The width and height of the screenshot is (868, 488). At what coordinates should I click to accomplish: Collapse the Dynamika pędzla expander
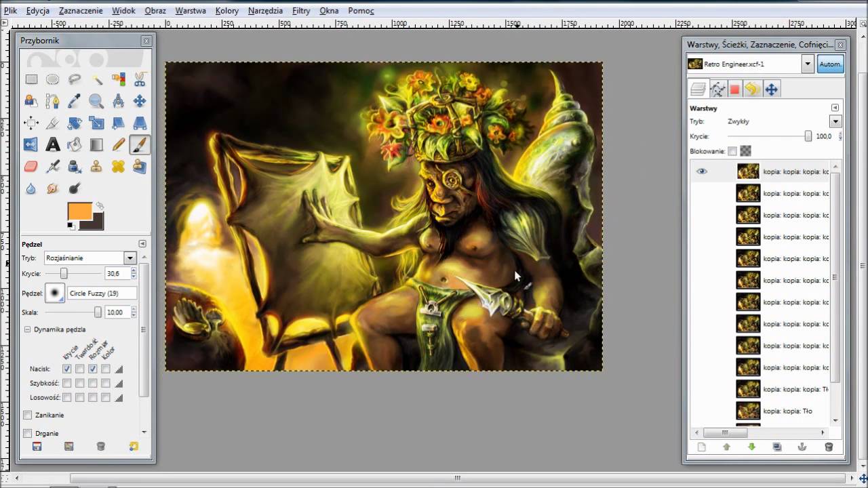(x=28, y=329)
